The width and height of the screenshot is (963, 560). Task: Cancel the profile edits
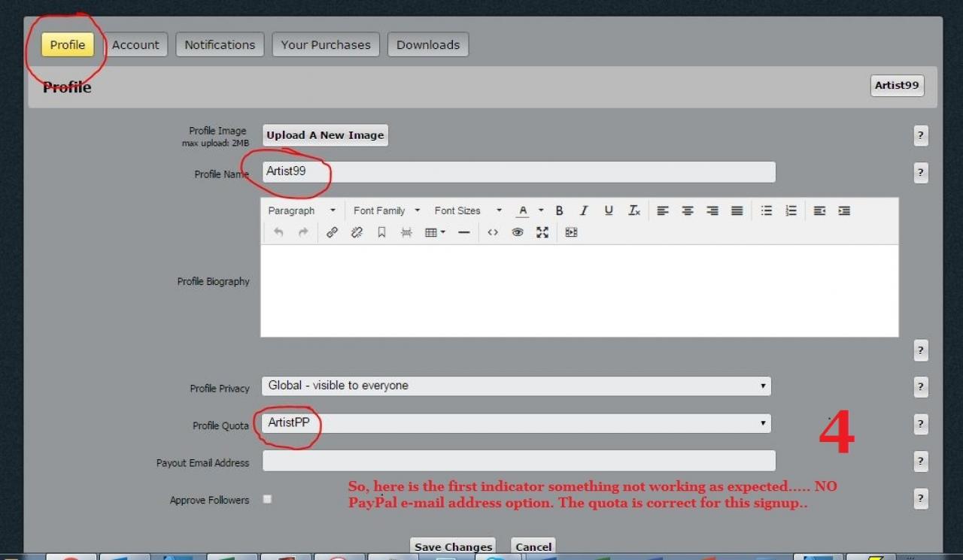click(x=533, y=546)
